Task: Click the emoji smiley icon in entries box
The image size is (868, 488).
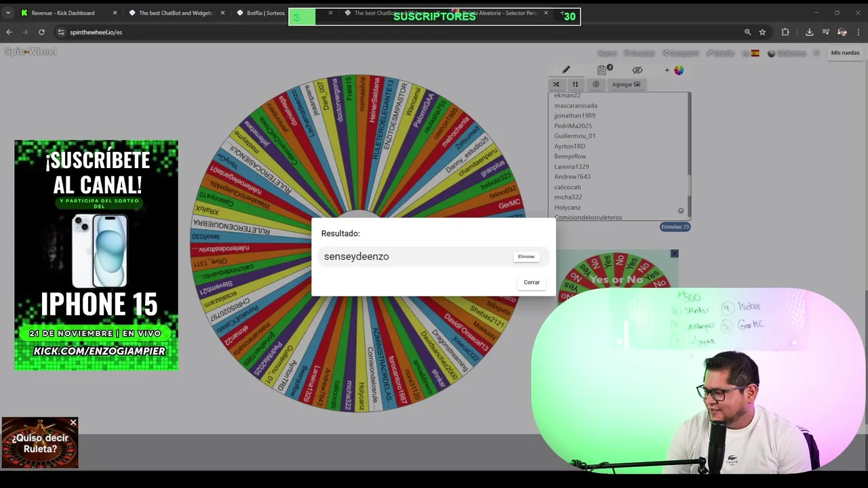Action: click(681, 211)
